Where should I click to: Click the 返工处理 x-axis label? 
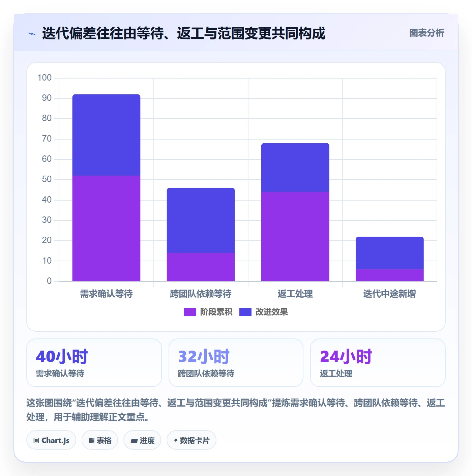point(295,294)
